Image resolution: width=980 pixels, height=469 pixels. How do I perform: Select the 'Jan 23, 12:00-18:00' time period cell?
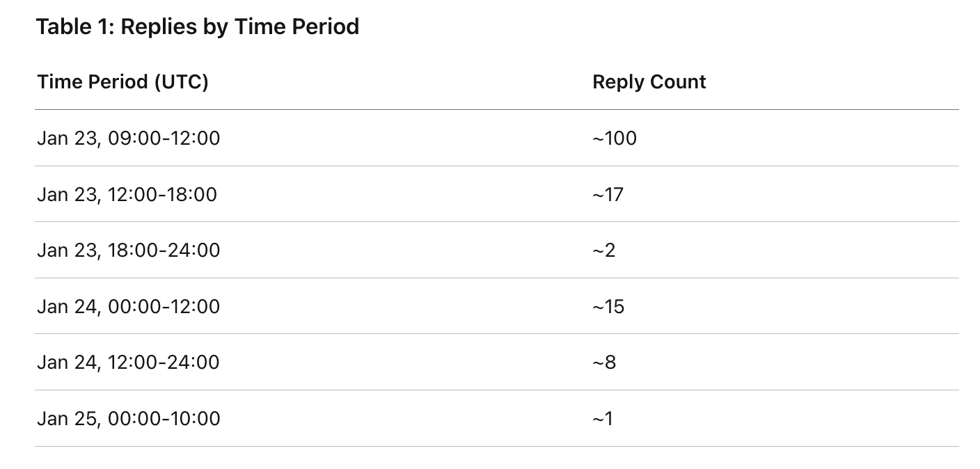(x=127, y=194)
